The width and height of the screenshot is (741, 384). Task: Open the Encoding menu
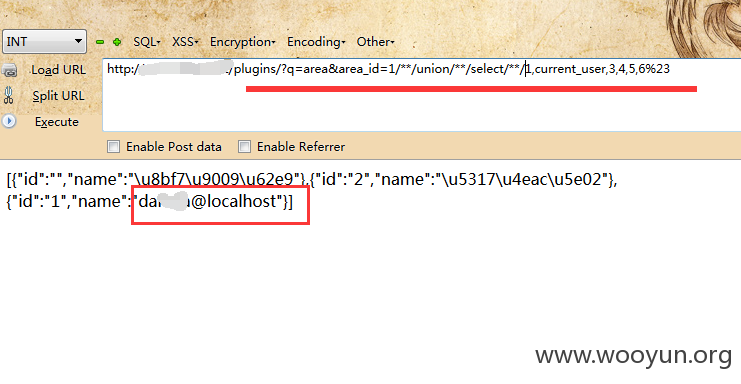[316, 42]
